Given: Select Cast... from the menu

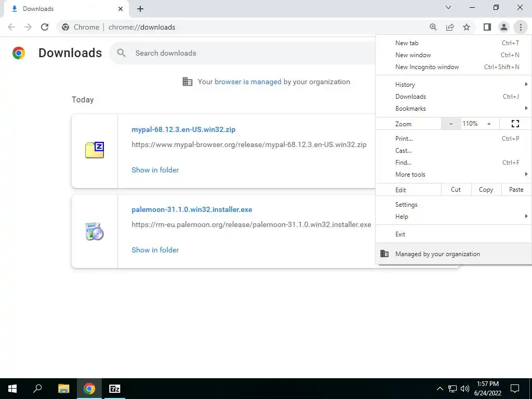Looking at the screenshot, I should pyautogui.click(x=454, y=151).
